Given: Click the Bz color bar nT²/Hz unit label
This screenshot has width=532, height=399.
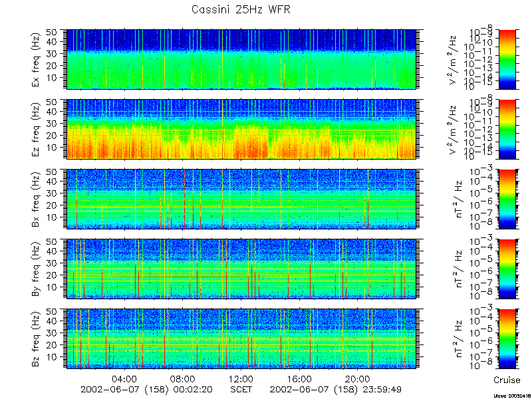Looking at the screenshot, I should [458, 339].
